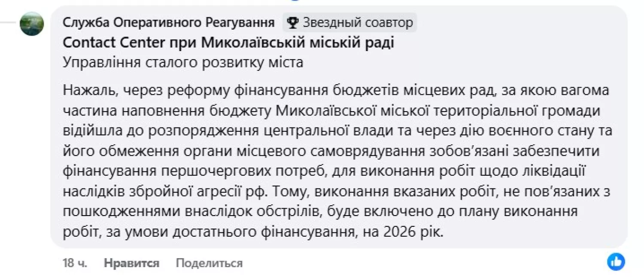This screenshot has width=644, height=277.
Task: Click the trophy icon on the contributor badge
Action: pyautogui.click(x=293, y=22)
